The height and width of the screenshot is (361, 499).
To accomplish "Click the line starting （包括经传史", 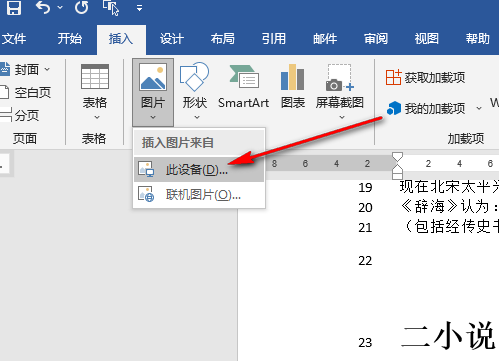I will (x=451, y=227).
